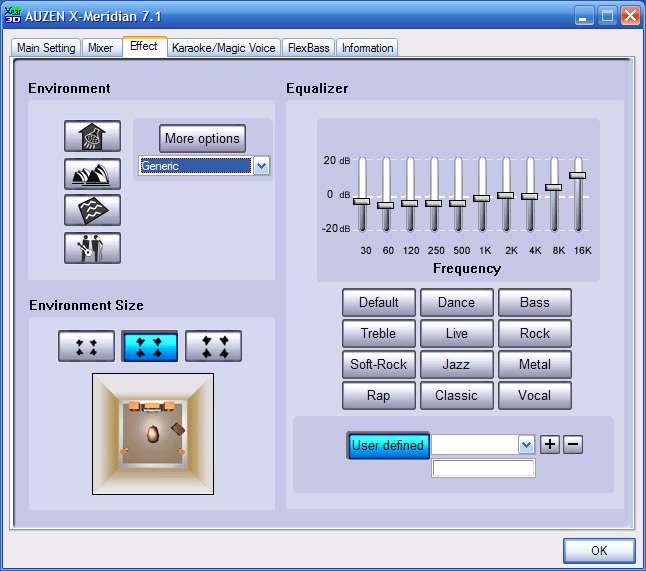Apply the Jazz equalizer preset

point(456,365)
